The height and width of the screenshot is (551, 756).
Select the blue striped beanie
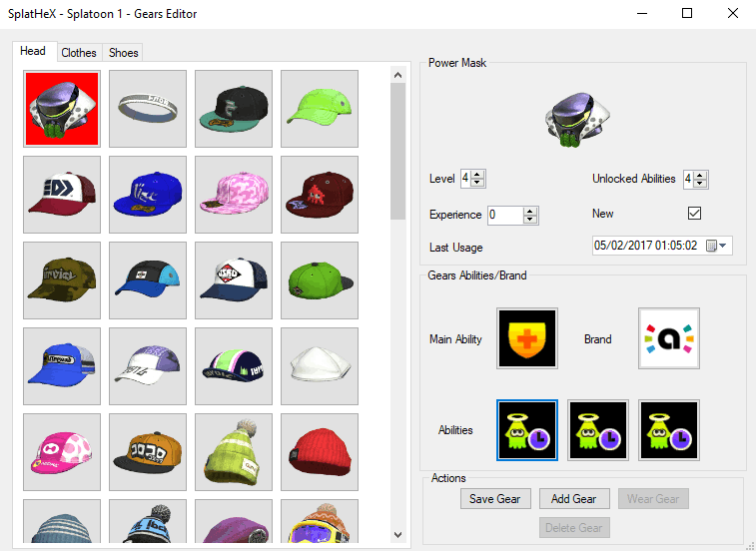point(62,521)
